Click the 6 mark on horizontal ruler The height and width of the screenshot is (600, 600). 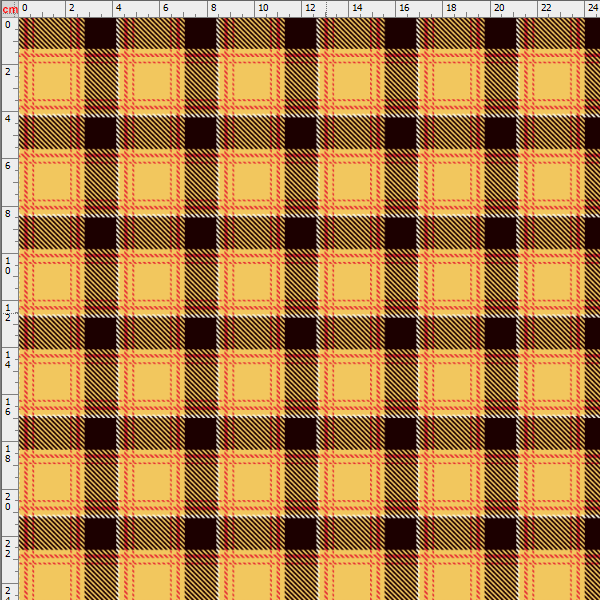[x=165, y=8]
